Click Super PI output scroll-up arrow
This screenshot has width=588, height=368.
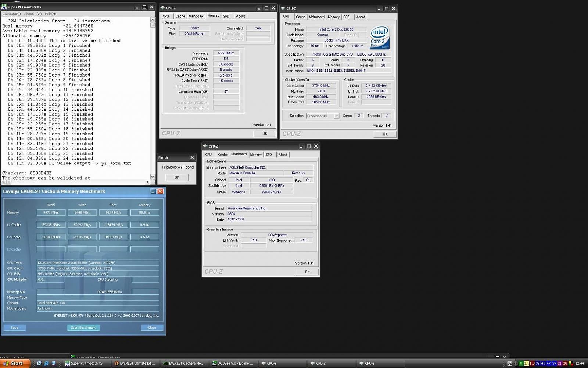[x=153, y=20]
